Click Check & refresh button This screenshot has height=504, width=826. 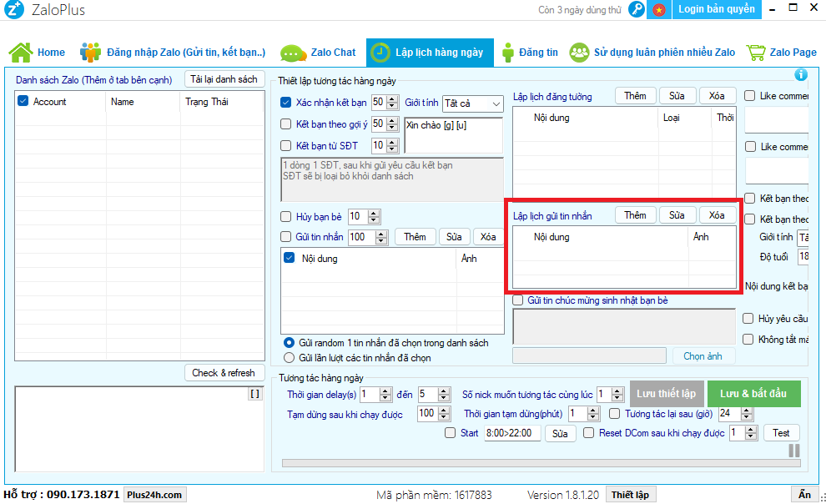tap(224, 373)
